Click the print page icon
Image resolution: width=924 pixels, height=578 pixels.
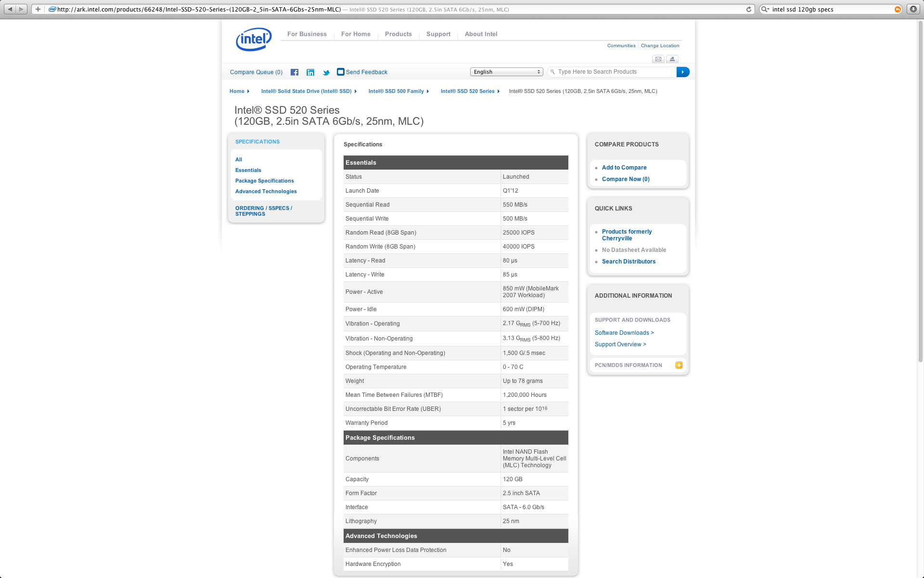[x=672, y=59]
